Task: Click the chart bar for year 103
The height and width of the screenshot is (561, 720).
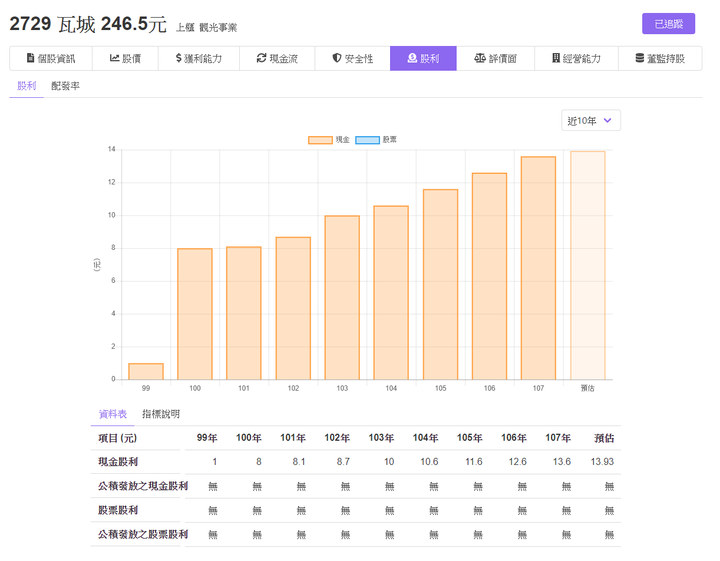Action: pos(342,297)
